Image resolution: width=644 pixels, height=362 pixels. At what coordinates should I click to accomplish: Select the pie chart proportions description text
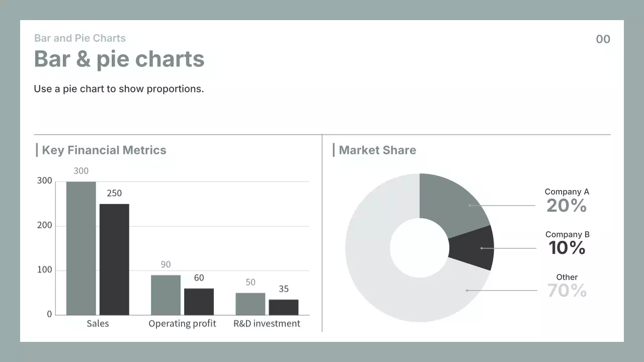pyautogui.click(x=119, y=89)
